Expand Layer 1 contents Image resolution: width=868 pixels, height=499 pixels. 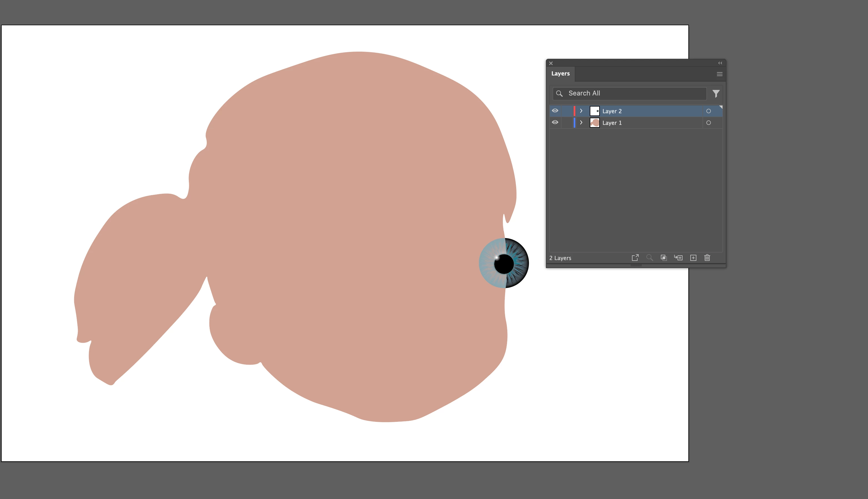click(x=581, y=123)
